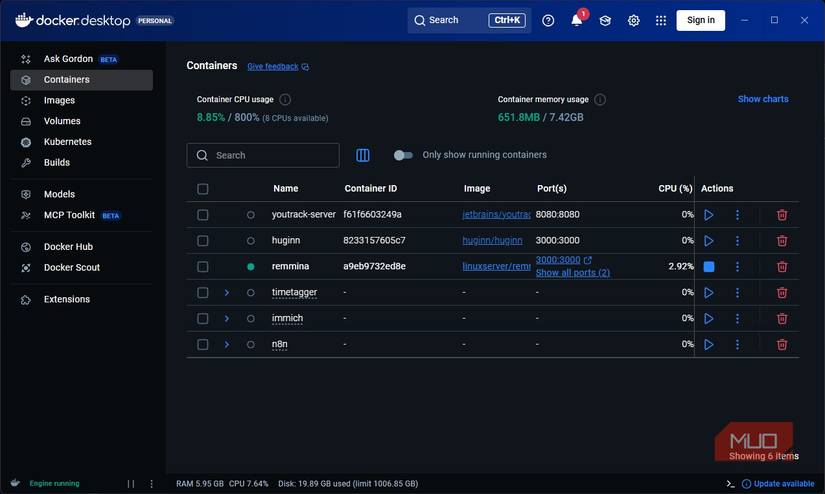
Task: Check the immich row checkbox
Action: point(203,318)
